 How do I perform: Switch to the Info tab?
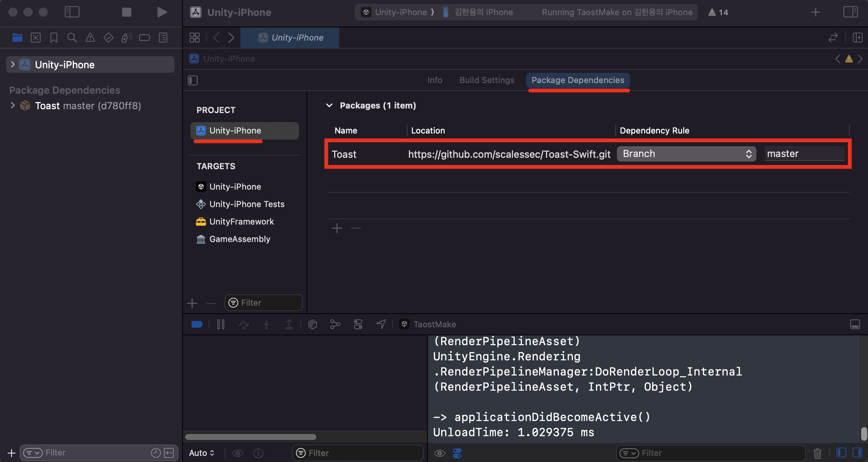(435, 80)
